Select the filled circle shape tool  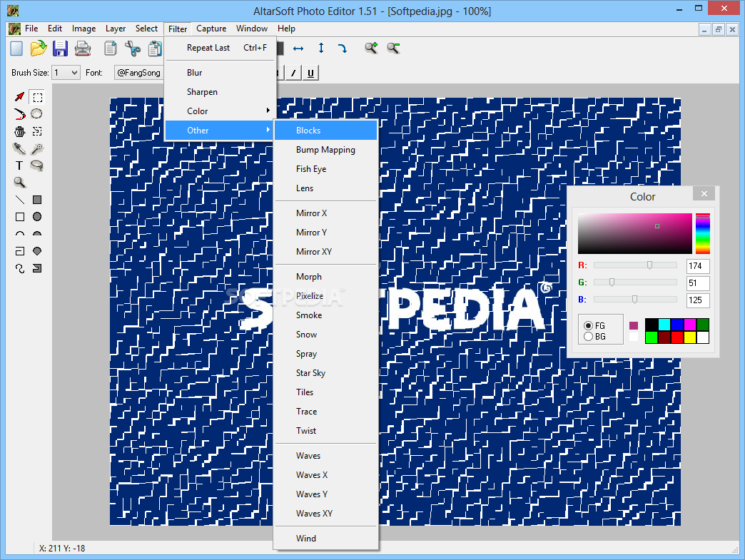point(37,217)
